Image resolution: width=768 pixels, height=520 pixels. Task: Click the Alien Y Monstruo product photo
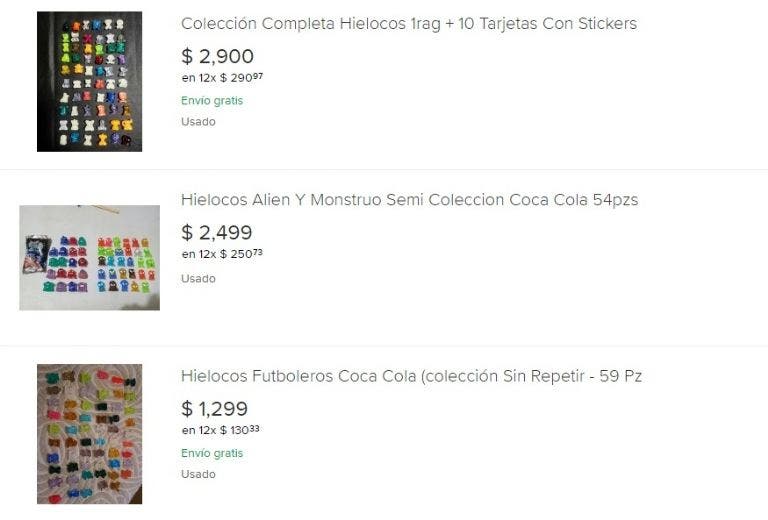(x=89, y=258)
